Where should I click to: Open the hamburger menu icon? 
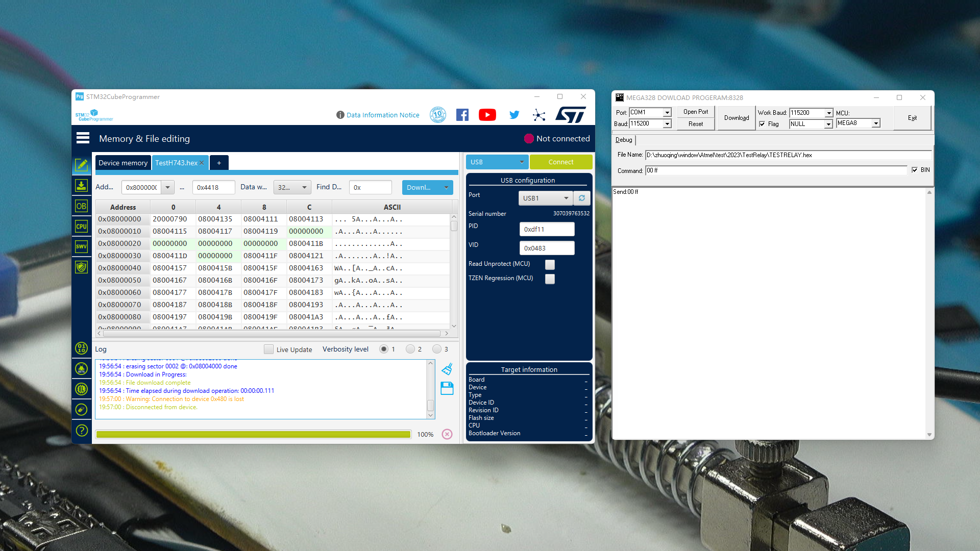pyautogui.click(x=83, y=138)
